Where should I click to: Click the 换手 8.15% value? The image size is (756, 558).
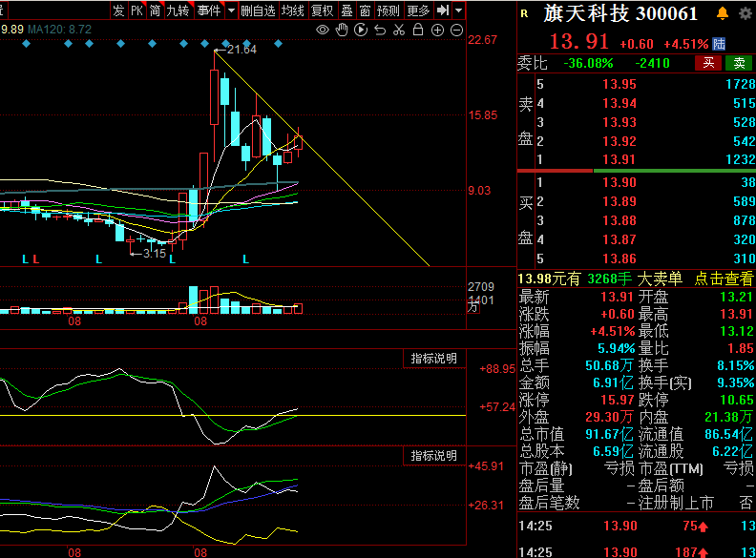point(736,365)
